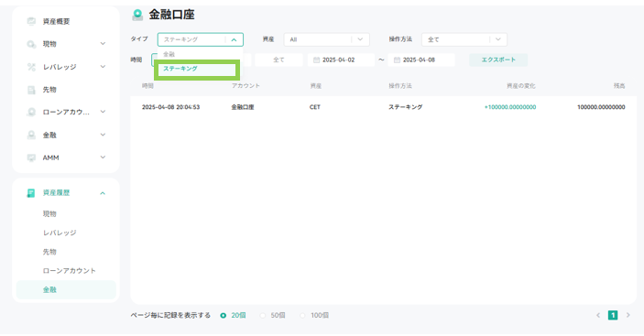Click the アカウント column header
This screenshot has height=336, width=644.
246,86
